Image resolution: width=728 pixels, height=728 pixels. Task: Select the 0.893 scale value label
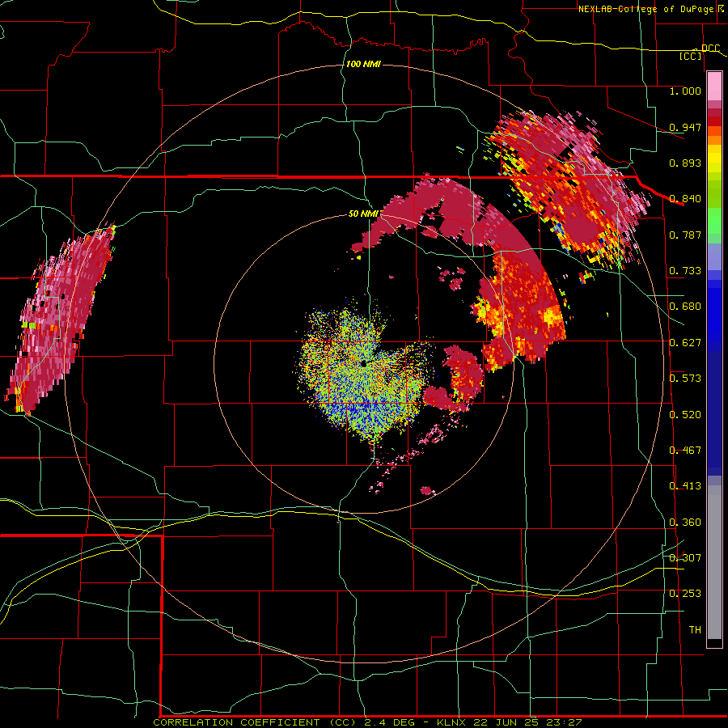click(685, 163)
